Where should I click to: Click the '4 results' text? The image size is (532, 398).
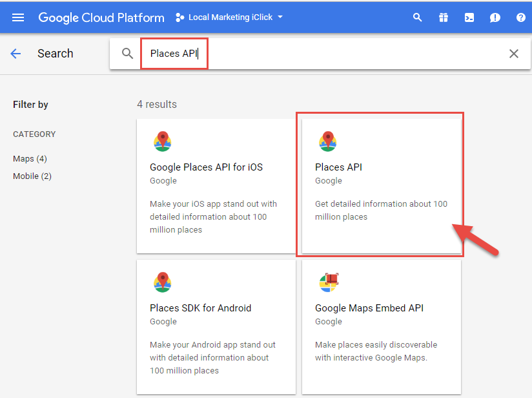(157, 104)
